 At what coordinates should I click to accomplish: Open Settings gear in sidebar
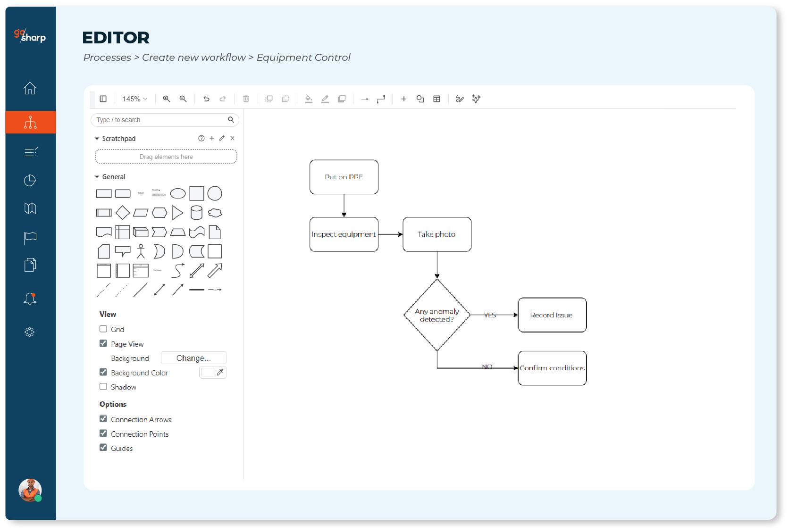click(x=30, y=332)
